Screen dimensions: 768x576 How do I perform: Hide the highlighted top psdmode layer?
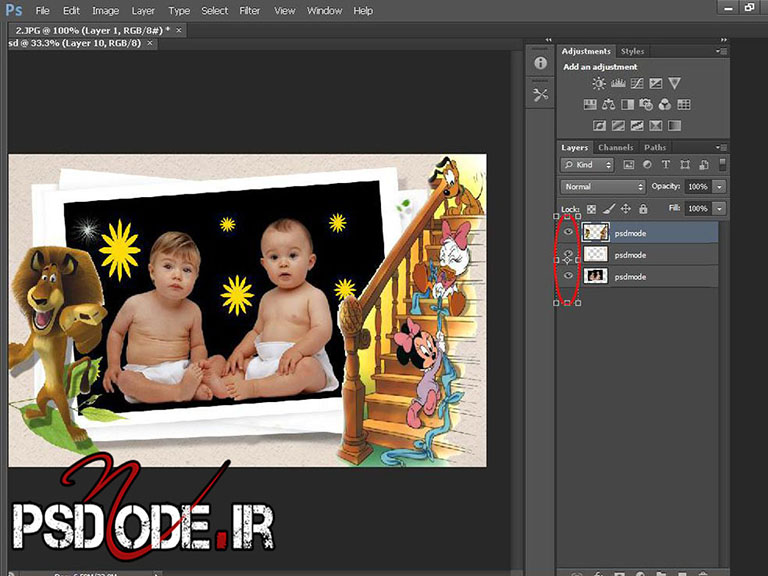(x=568, y=232)
